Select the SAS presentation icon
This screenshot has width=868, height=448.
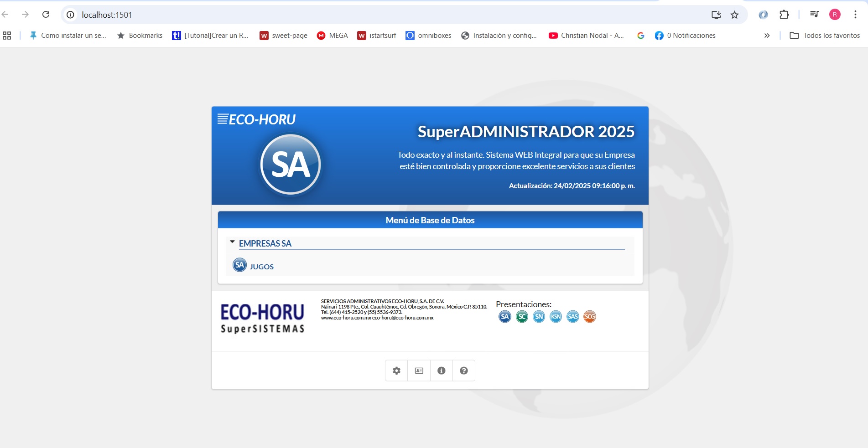click(x=572, y=316)
